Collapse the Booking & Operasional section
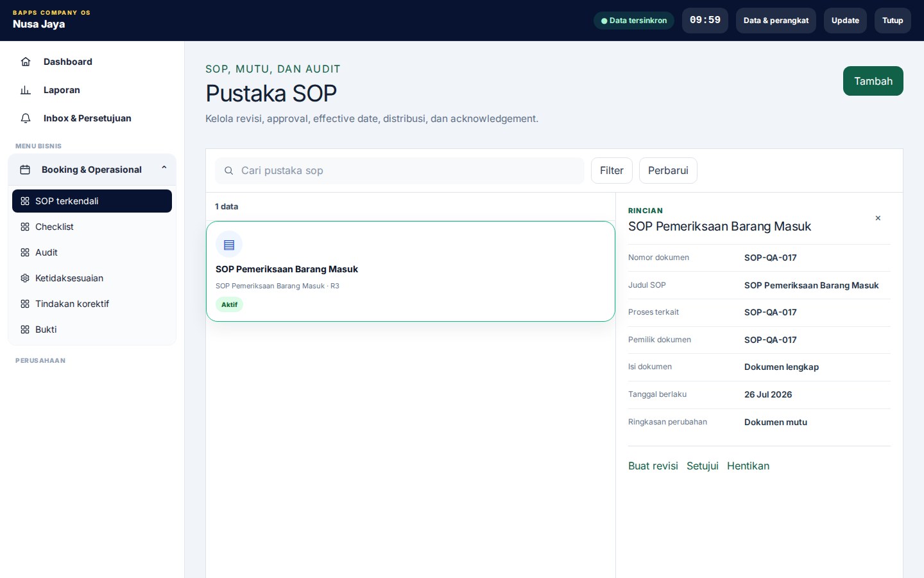Screen dimensions: 924x578 (x=164, y=168)
